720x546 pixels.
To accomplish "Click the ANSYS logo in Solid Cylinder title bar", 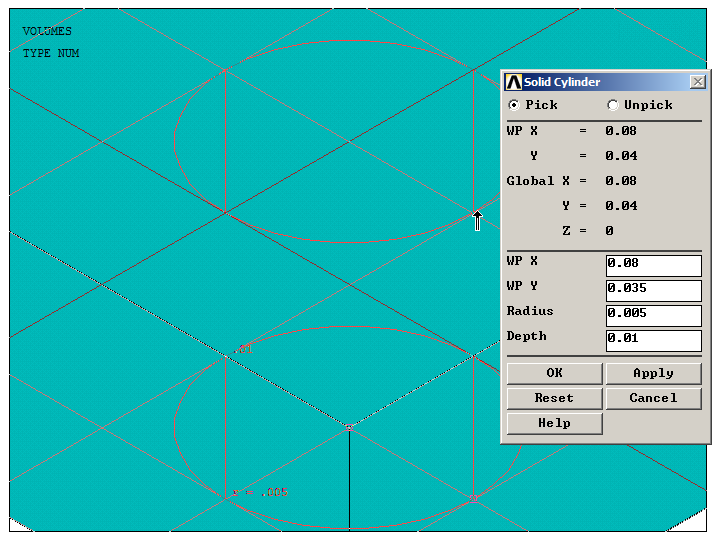I will click(514, 82).
